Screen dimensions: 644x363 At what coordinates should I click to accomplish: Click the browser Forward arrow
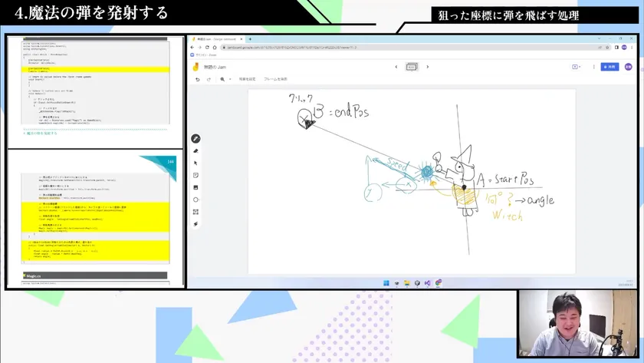click(x=199, y=48)
